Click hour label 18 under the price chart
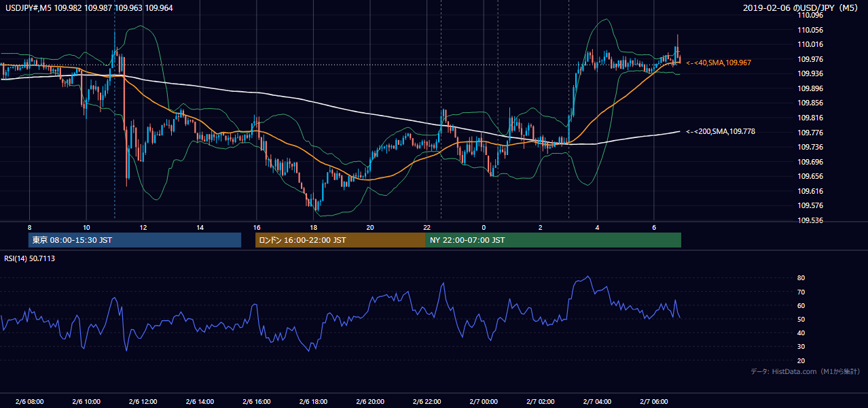868x408 pixels. 313,227
